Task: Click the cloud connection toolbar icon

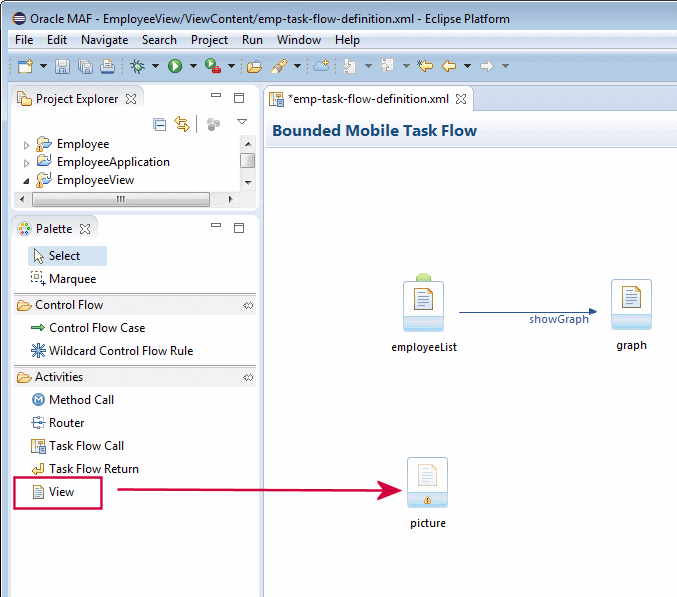Action: pos(321,66)
